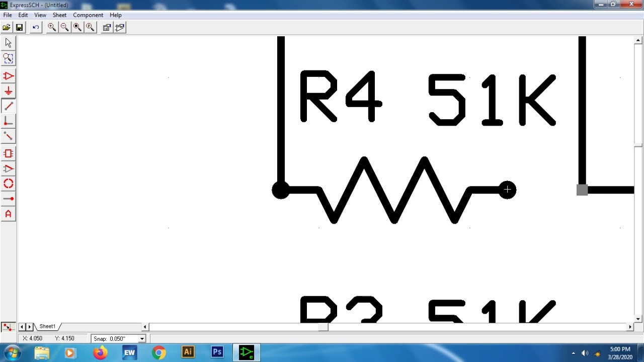Zoom to fit all with magnifier icon

click(x=77, y=28)
